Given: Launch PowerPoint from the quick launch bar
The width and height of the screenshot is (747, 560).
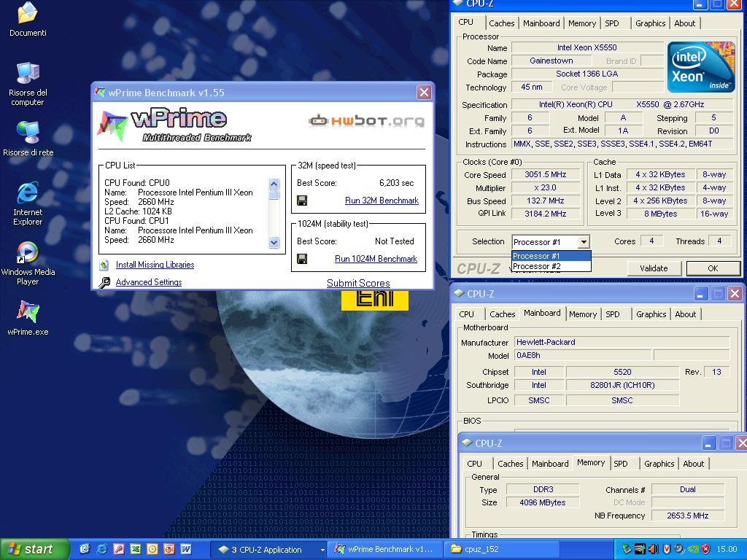Looking at the screenshot, I should pyautogui.click(x=169, y=549).
